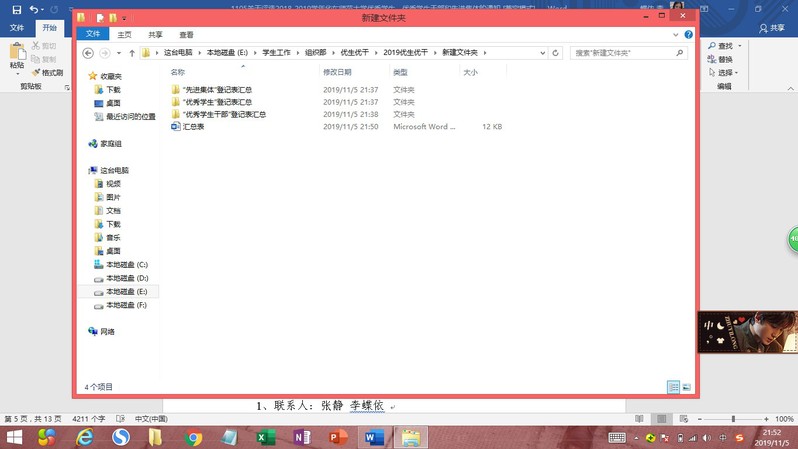Refresh the current folder view
Screen dimensions: 798x449
(556, 53)
